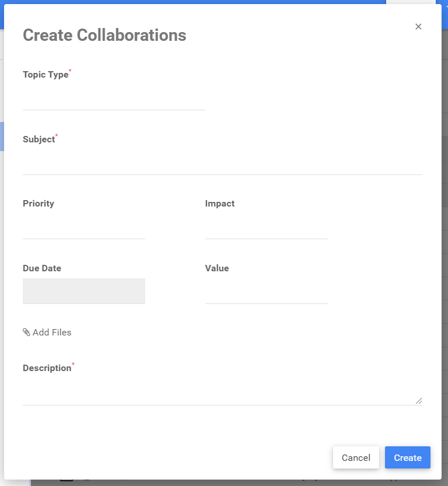Click the Value label text
Image resolution: width=448 pixels, height=486 pixels.
(x=217, y=268)
